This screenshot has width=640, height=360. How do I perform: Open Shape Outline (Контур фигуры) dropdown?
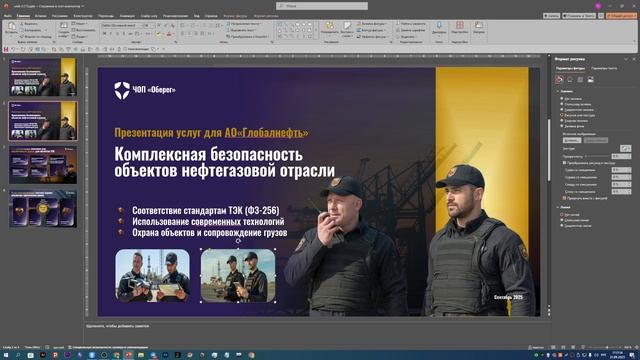point(371,30)
